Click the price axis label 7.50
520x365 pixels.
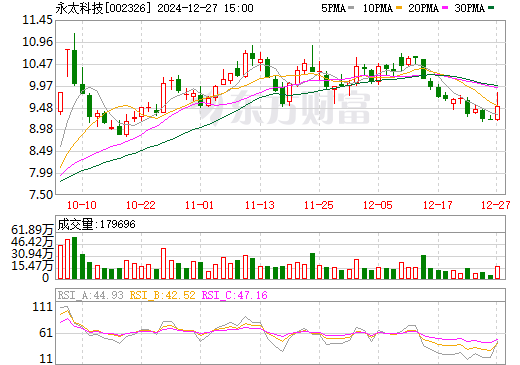pos(41,194)
